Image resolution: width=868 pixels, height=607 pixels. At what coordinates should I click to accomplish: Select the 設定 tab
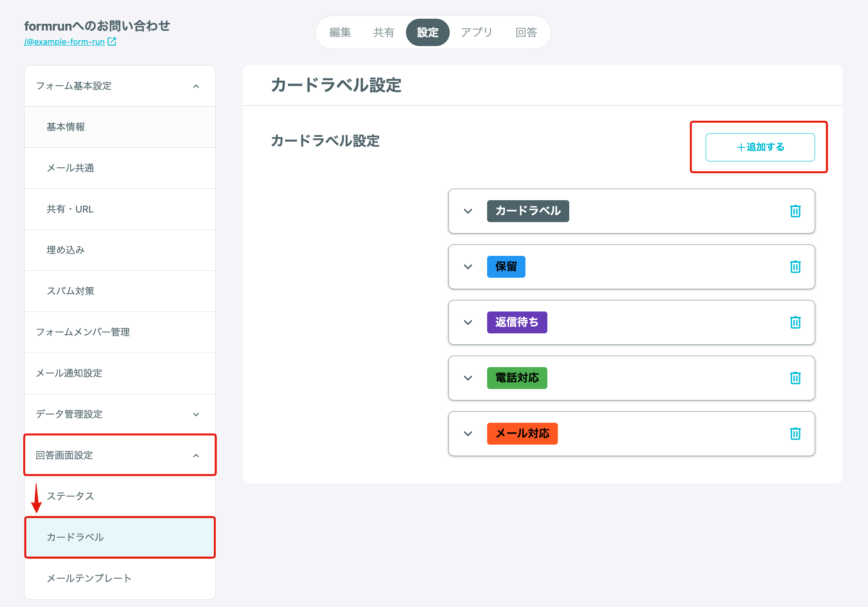coord(427,32)
